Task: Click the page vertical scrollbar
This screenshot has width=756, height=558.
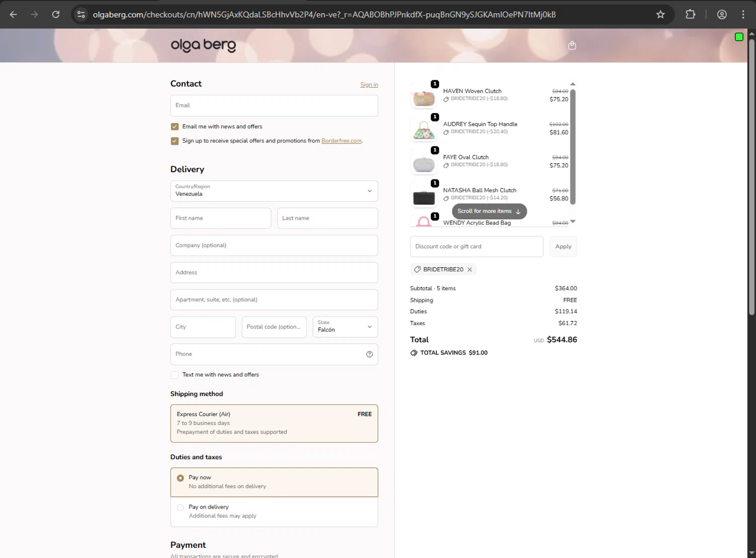Action: [751, 176]
